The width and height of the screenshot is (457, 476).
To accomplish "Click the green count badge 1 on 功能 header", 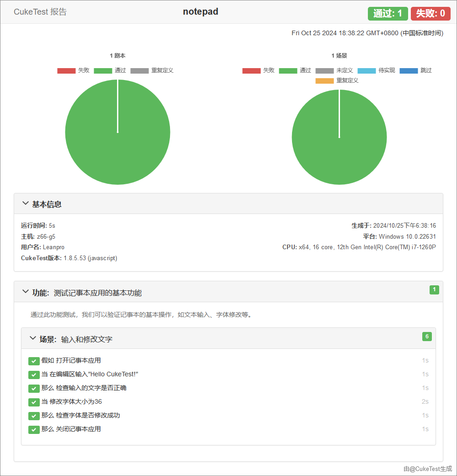I will click(x=434, y=290).
